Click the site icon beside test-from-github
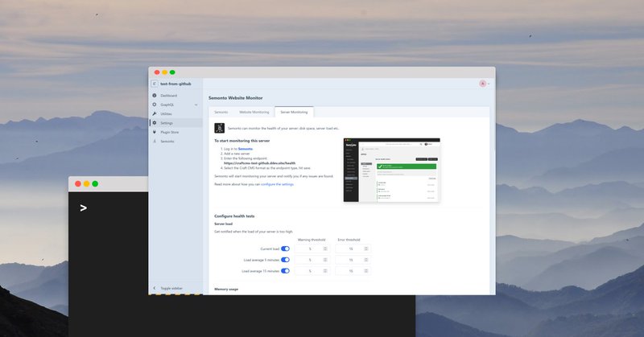 pos(155,84)
